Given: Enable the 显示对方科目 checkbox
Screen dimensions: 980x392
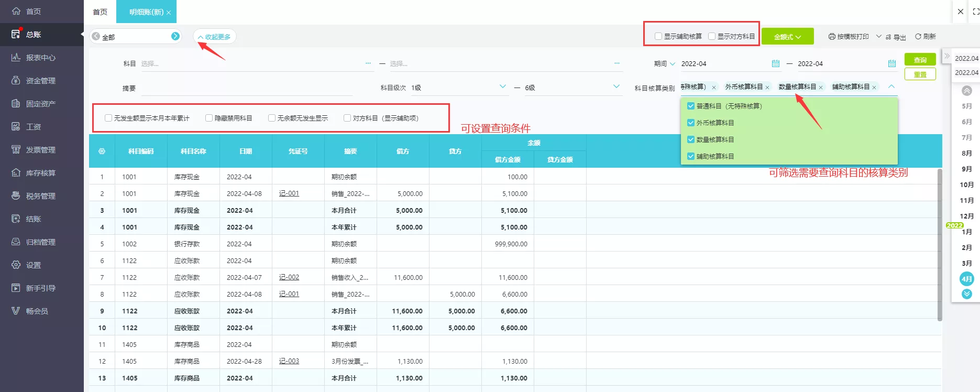Looking at the screenshot, I should pos(712,36).
